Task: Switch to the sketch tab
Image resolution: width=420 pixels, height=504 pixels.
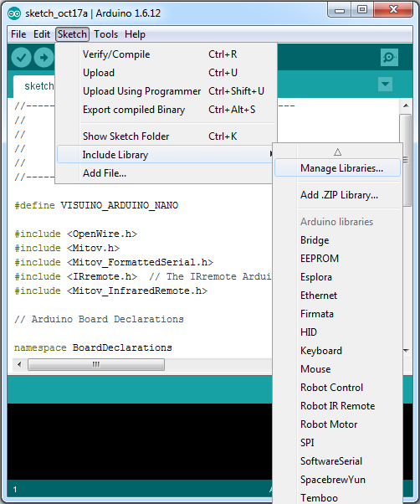Action: 34,86
